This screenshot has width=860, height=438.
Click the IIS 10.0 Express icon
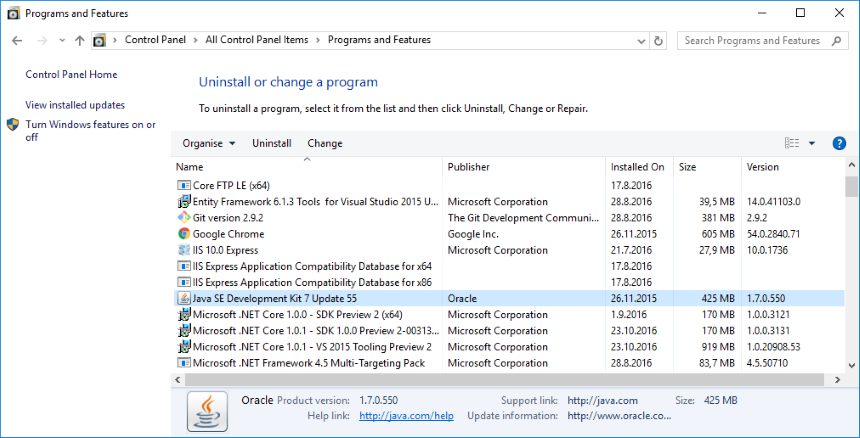click(184, 250)
